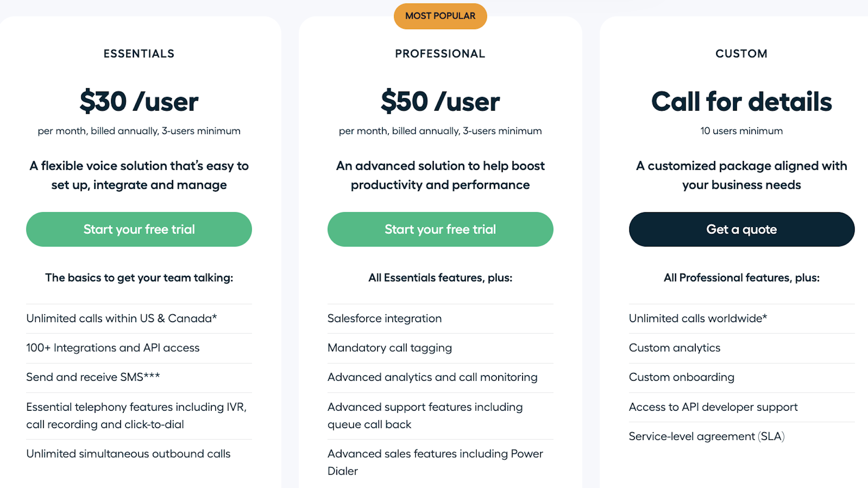Screen dimensions: 868x488
Task: Click Salesforce integration feature item
Action: click(384, 317)
